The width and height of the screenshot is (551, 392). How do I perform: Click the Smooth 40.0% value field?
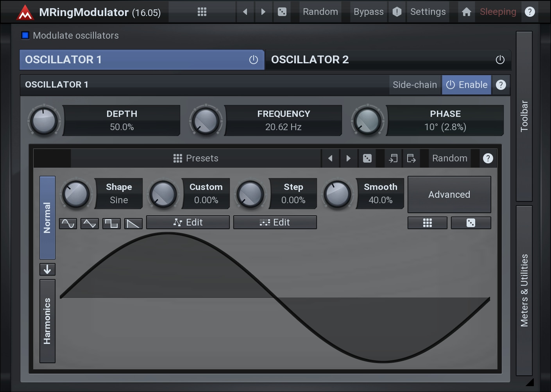(380, 193)
